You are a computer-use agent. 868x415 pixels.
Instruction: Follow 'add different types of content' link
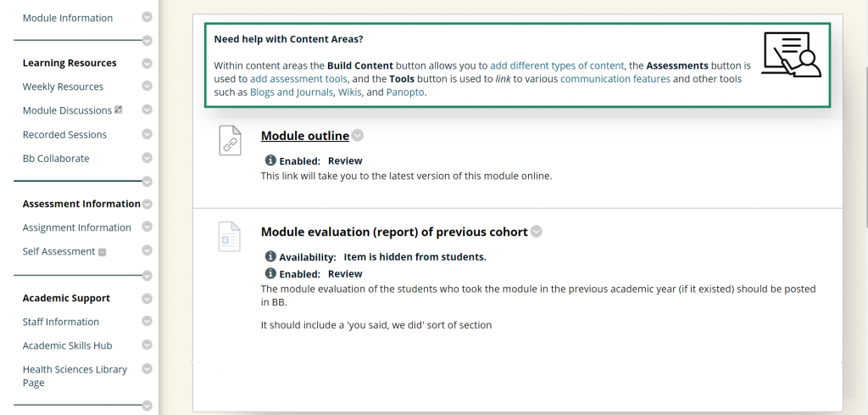(557, 65)
